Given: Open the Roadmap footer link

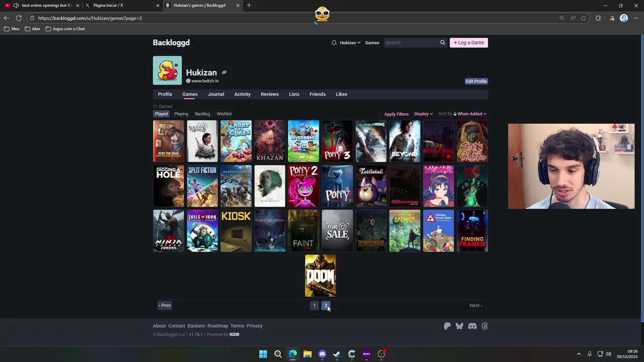Looking at the screenshot, I should [218, 326].
